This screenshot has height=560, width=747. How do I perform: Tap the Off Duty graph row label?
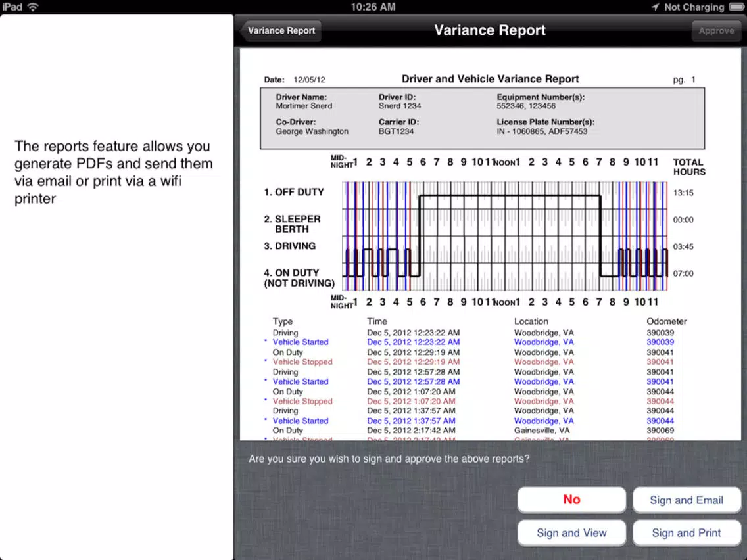point(294,192)
